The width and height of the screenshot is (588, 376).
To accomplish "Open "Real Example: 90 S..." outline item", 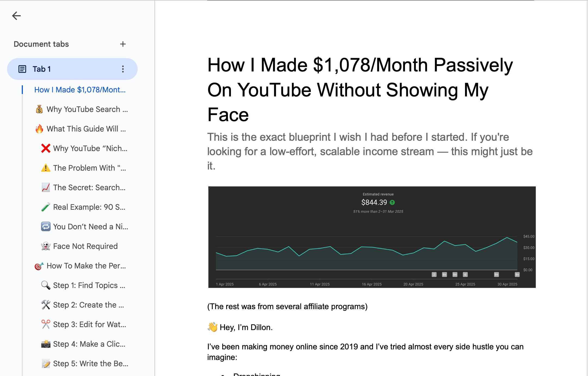I will (x=89, y=207).
